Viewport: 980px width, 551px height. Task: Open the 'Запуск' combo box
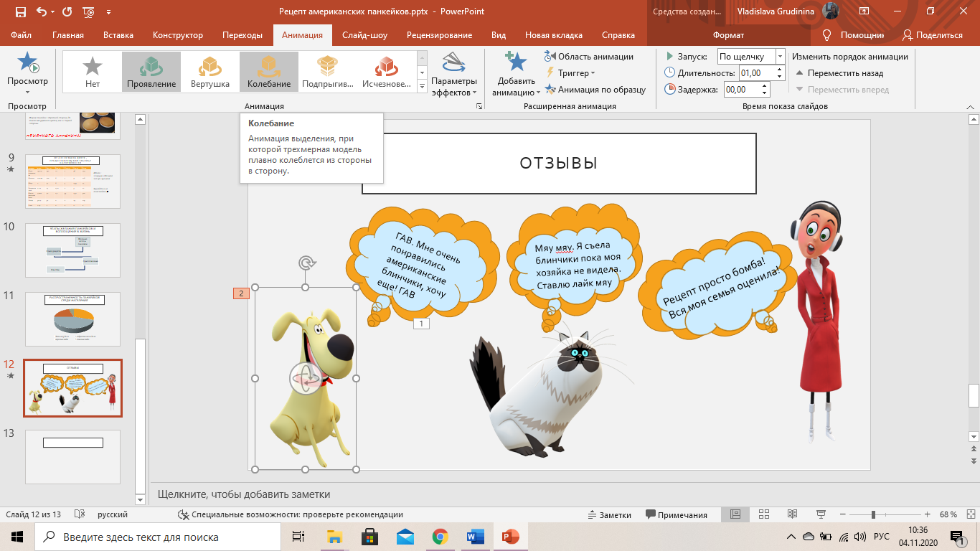point(752,57)
